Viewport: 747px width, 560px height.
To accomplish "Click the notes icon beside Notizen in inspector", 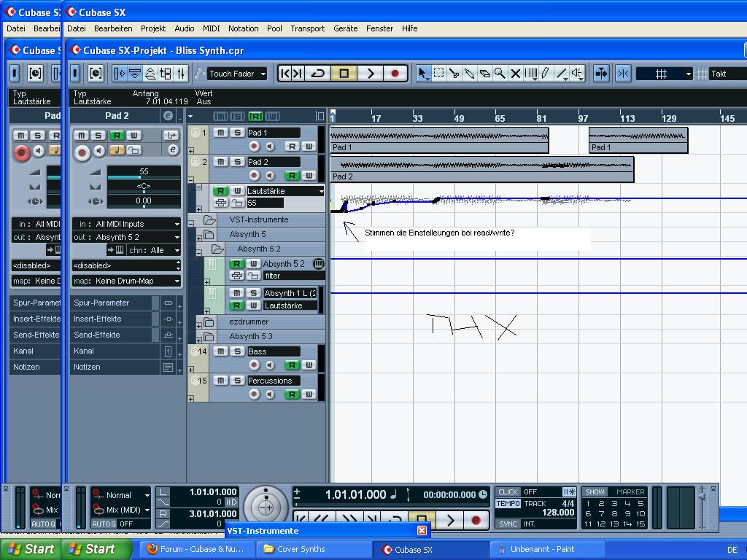I will coord(168,367).
